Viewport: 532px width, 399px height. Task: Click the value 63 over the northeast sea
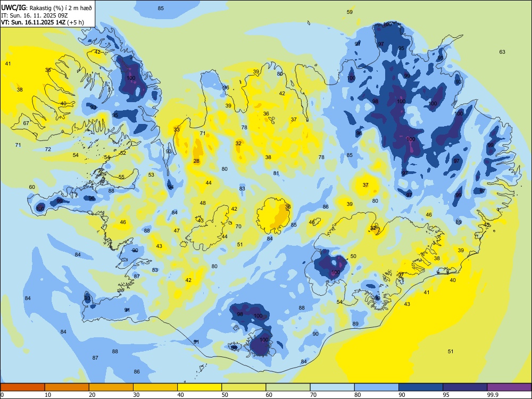click(x=502, y=52)
